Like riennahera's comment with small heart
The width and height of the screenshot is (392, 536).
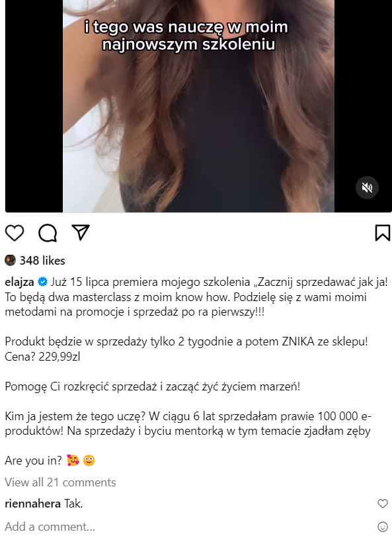pyautogui.click(x=383, y=504)
